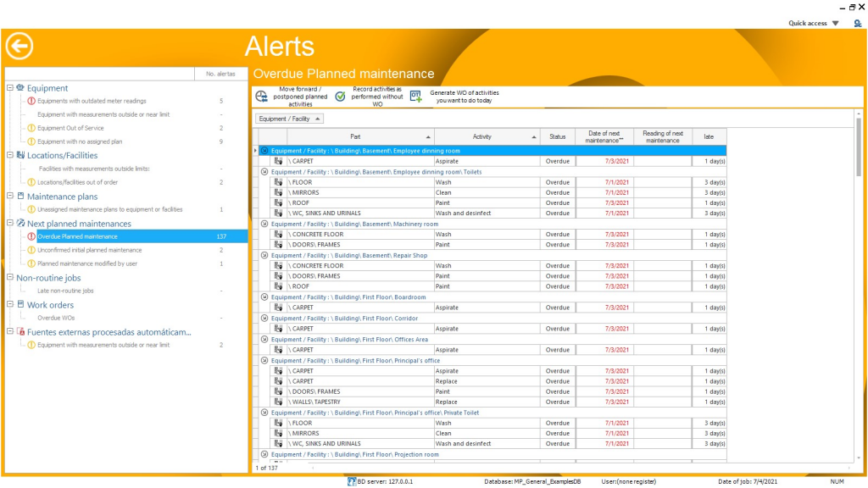Click warning icon beside Unconfirmed initial planned maintenance

point(31,250)
